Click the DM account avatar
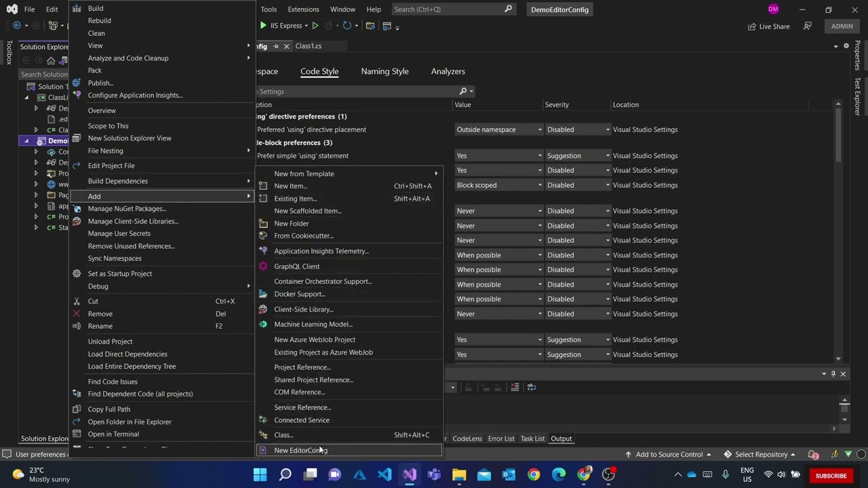868x488 pixels. (773, 9)
